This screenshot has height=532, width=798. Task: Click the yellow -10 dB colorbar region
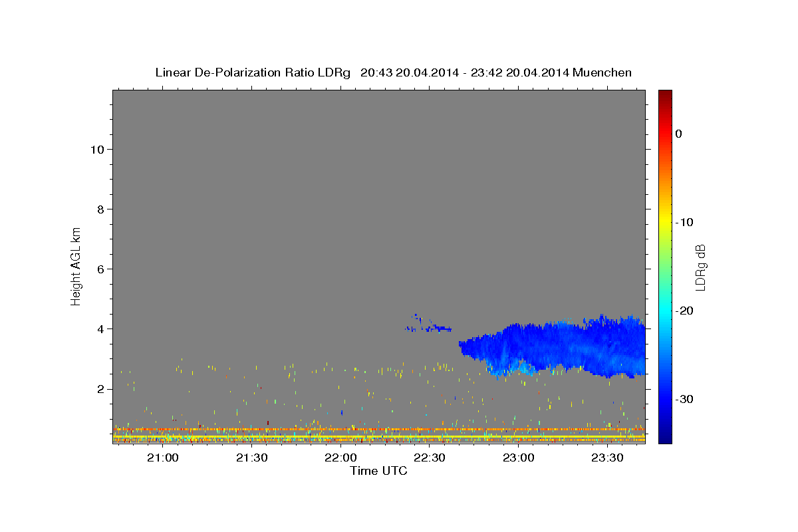coord(665,222)
